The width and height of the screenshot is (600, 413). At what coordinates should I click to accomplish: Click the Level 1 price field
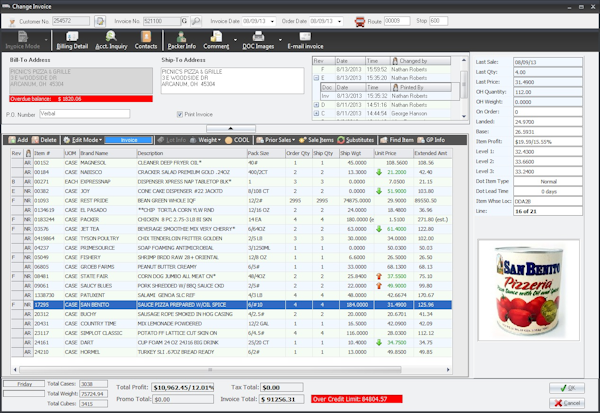pyautogui.click(x=548, y=152)
